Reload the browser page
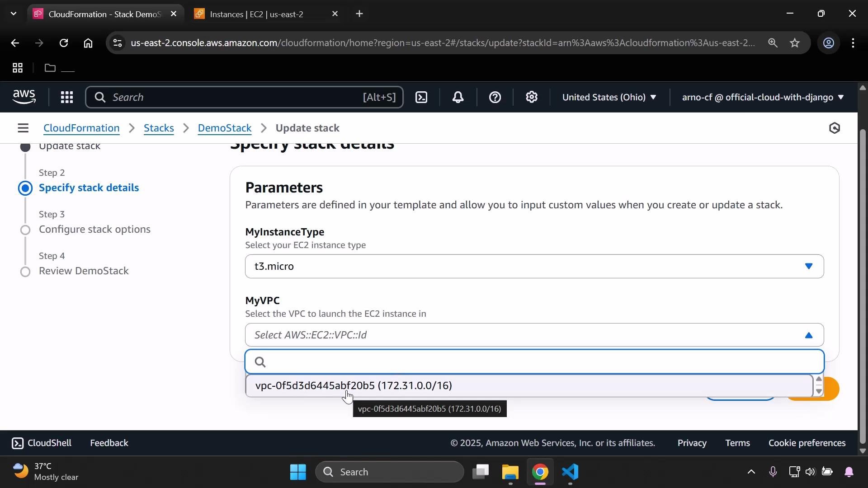The height and width of the screenshot is (488, 868). 64,43
